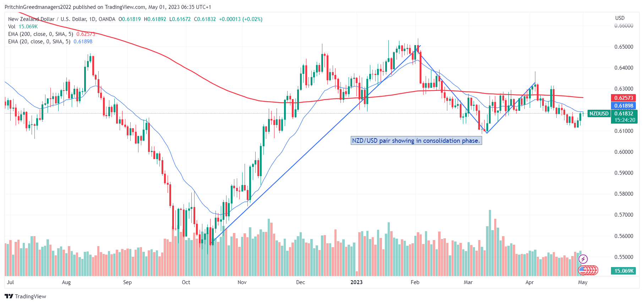Click the Feb label on time axis
644x304 pixels.
[415, 282]
